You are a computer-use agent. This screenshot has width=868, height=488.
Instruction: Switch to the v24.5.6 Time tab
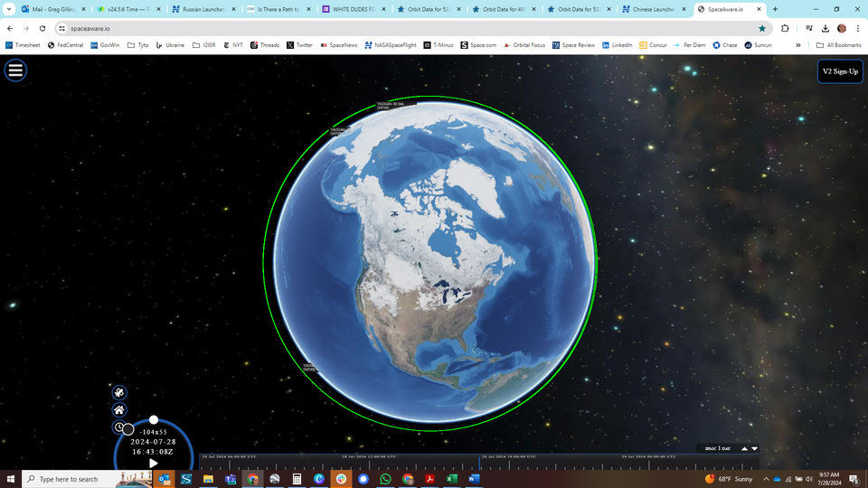point(128,9)
